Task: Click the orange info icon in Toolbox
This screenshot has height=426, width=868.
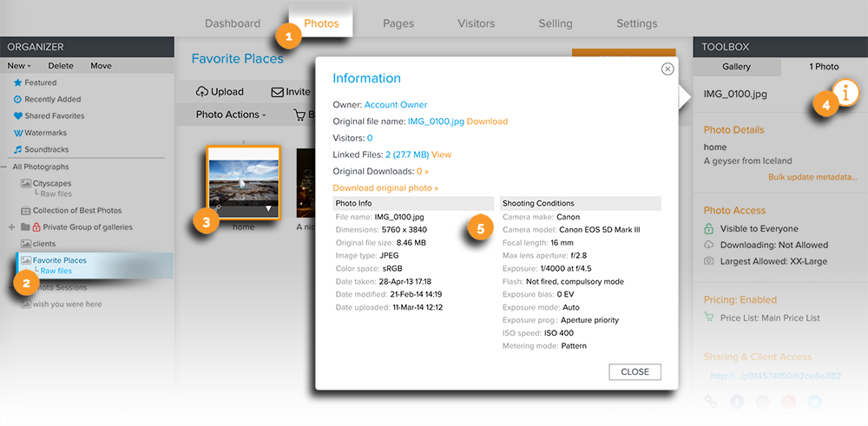Action: click(845, 94)
